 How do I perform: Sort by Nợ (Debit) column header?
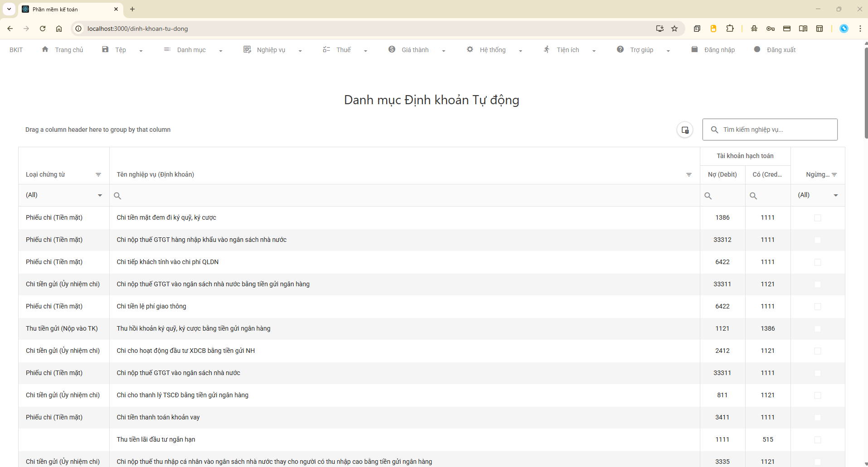point(723,174)
